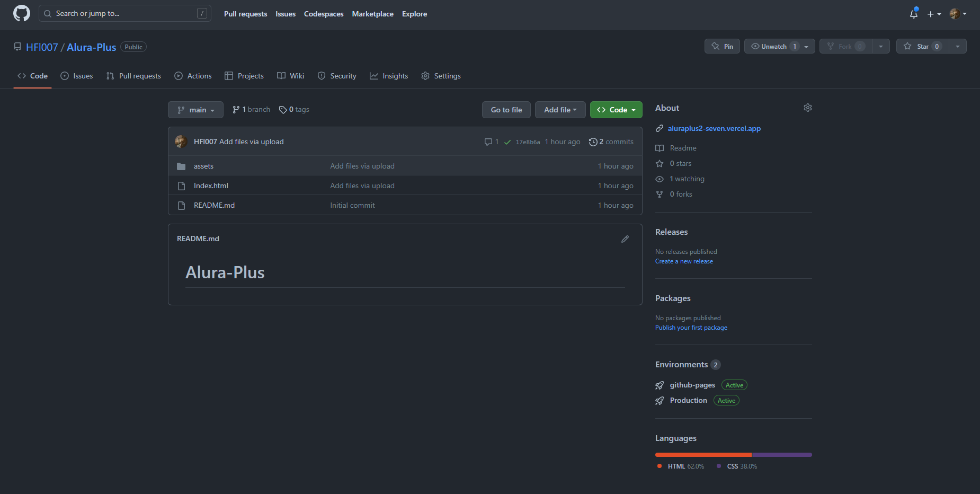Open the HFI007 owner profile link
Screen dimensions: 980x494
pyautogui.click(x=42, y=47)
